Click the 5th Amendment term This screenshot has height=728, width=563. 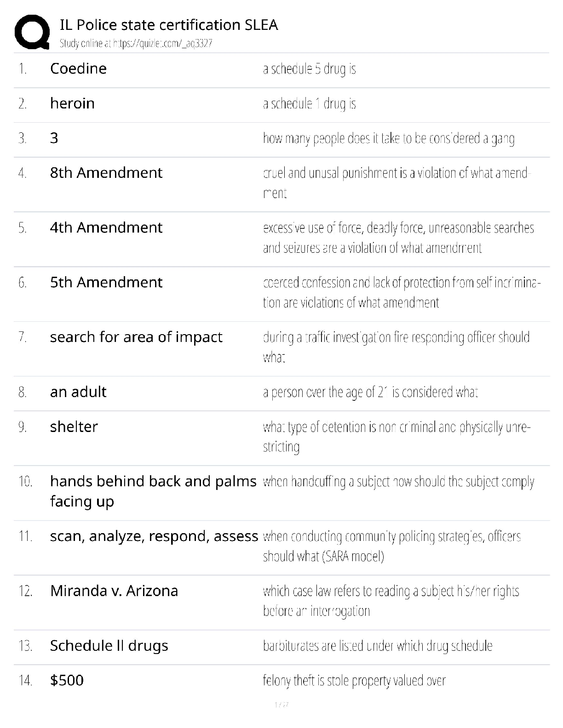(x=106, y=282)
